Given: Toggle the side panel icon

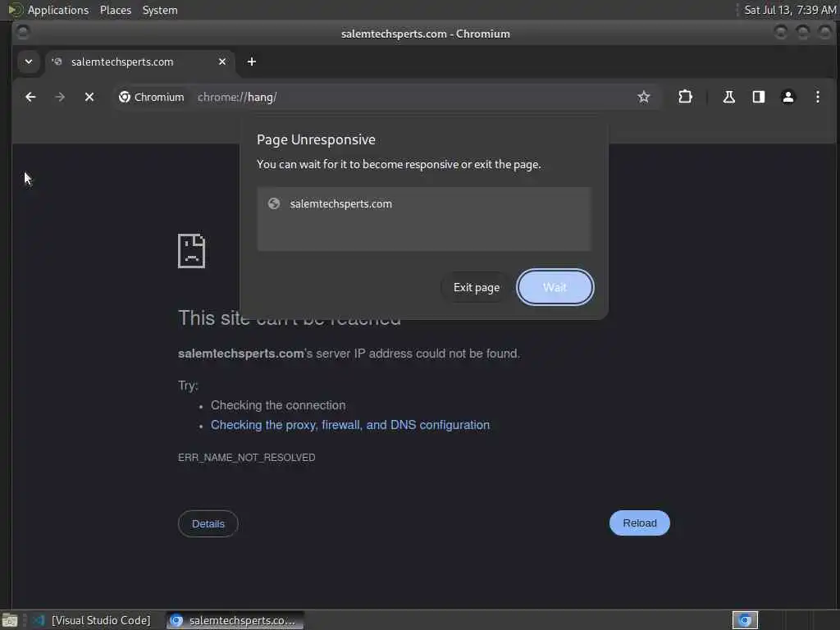Looking at the screenshot, I should (x=759, y=97).
